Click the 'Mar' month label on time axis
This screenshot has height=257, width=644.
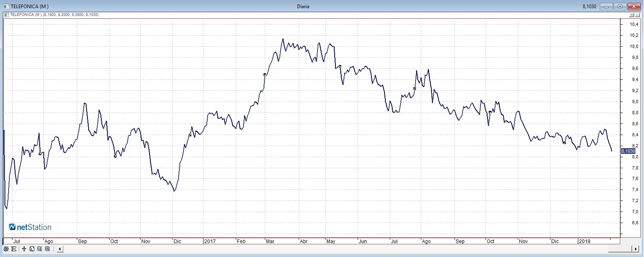coord(270,241)
